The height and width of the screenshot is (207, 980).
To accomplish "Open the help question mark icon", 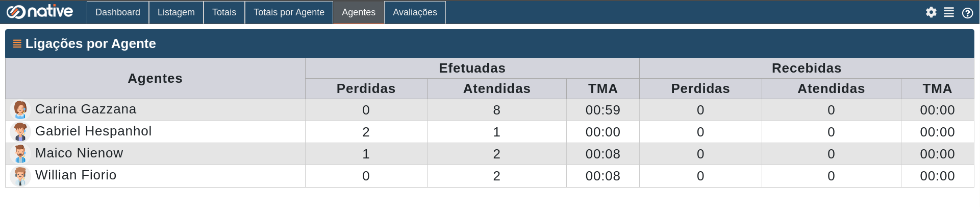I will (x=967, y=13).
